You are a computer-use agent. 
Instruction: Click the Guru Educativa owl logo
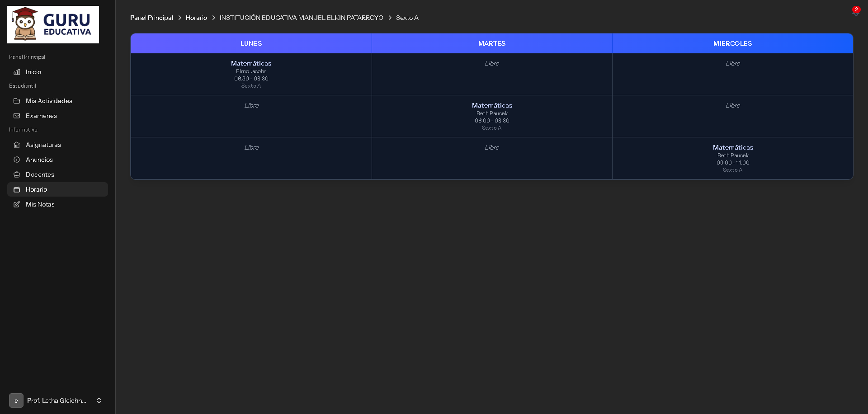pyautogui.click(x=53, y=24)
